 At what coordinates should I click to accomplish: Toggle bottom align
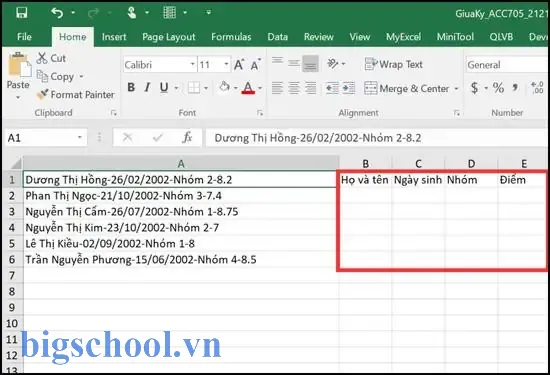tap(310, 63)
